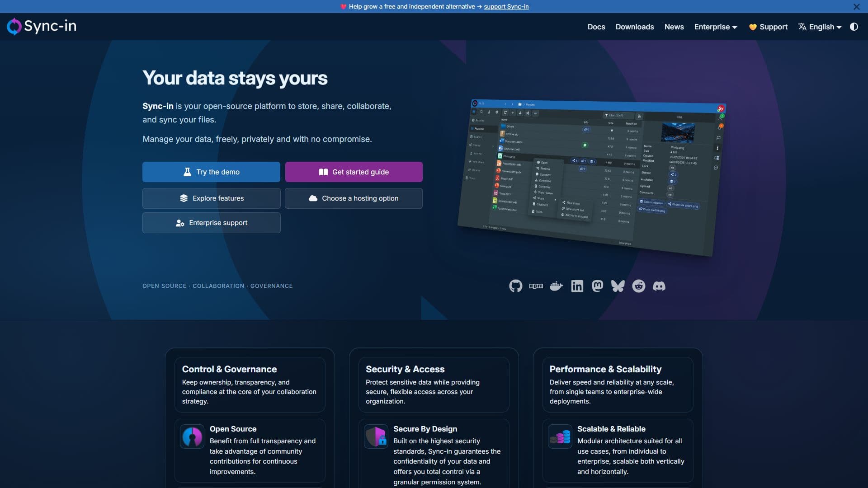
Task: Click the Open Source card title
Action: click(233, 429)
